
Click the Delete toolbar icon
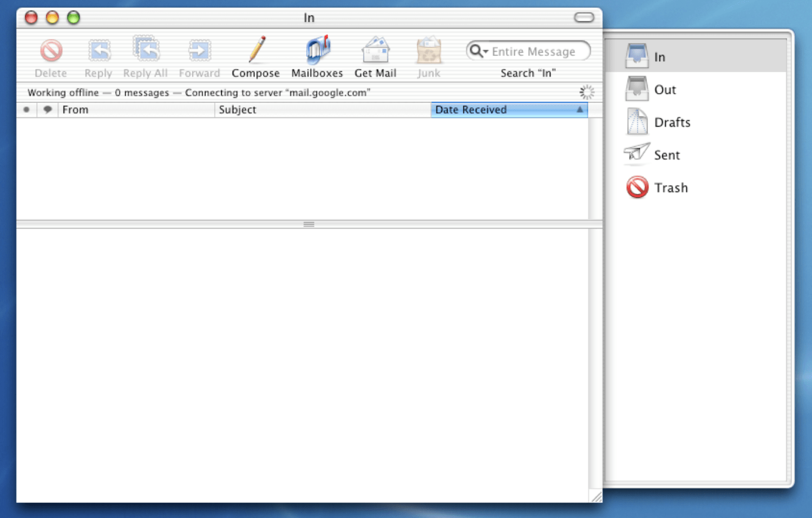point(51,51)
